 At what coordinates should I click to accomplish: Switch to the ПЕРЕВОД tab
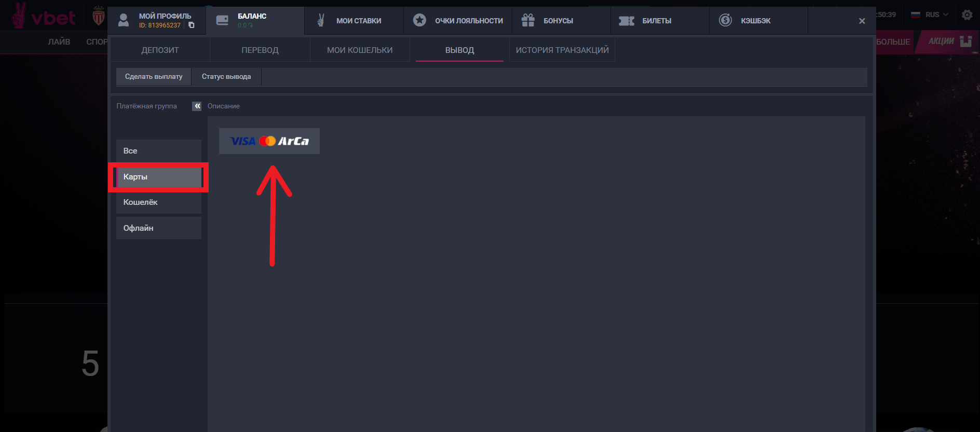tap(260, 50)
